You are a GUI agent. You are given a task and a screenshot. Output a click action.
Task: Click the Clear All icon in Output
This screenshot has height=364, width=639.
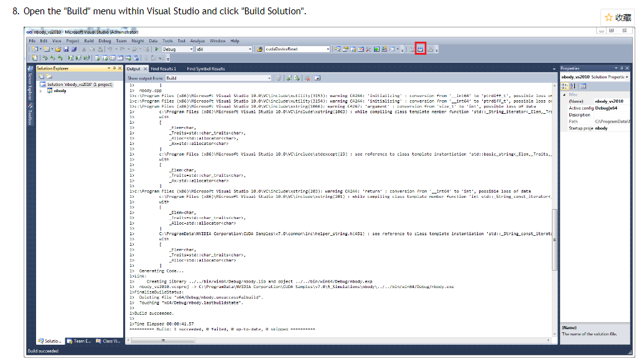click(307, 78)
